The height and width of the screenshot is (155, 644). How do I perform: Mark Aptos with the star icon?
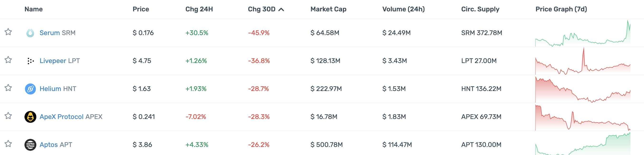point(8,144)
